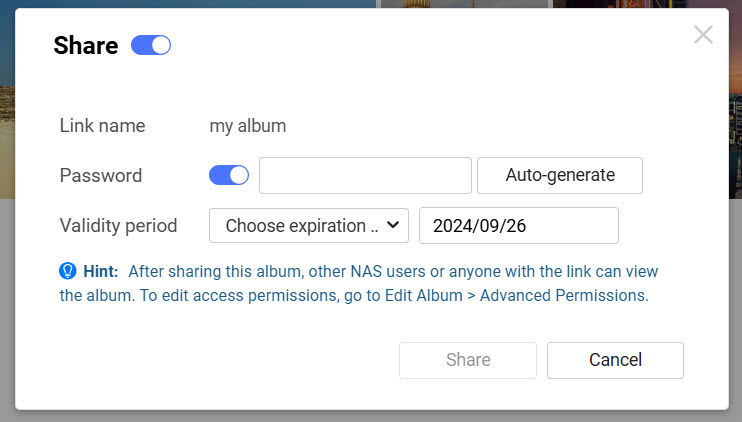Click the bold Share dialog title
742x422 pixels.
point(86,45)
